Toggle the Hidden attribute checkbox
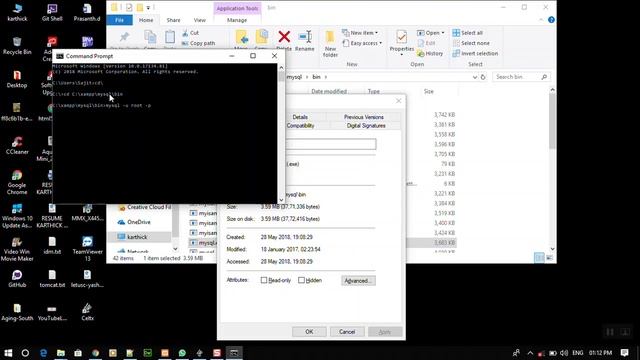This screenshot has height=360, width=640. pyautogui.click(x=301, y=280)
